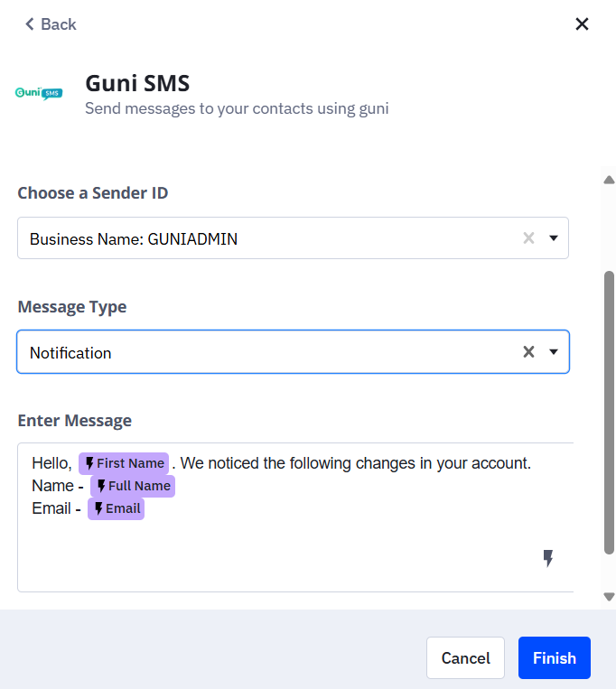This screenshot has width=616, height=689.
Task: Select the Email variable tag
Action: (x=116, y=508)
